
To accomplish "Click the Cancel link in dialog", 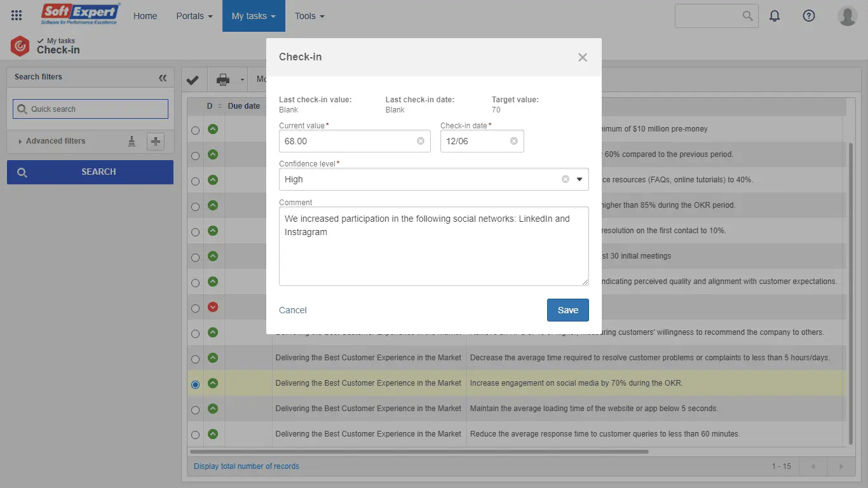I will (x=293, y=310).
